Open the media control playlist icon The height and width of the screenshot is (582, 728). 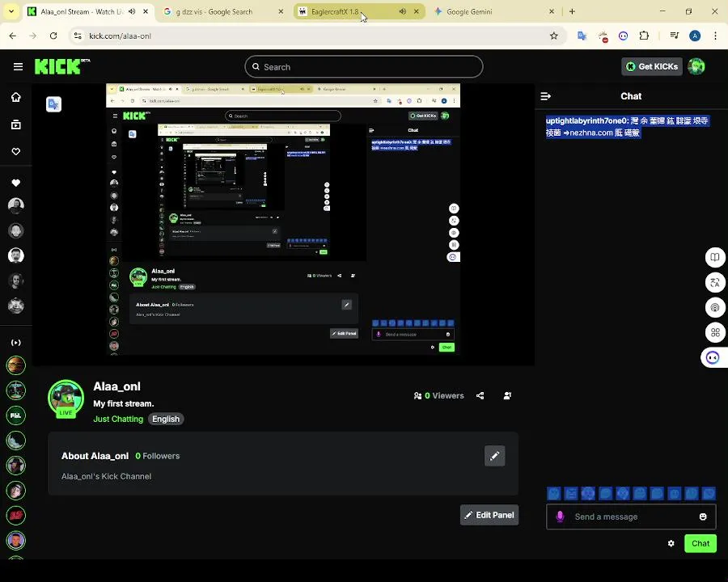click(675, 36)
